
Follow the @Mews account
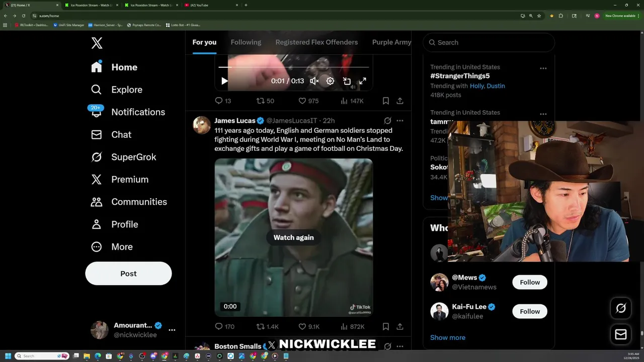530,282
